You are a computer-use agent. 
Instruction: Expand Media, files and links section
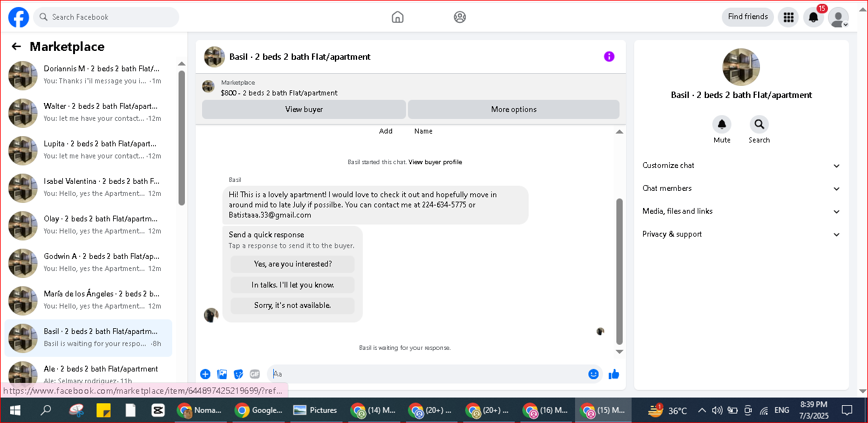coord(741,211)
